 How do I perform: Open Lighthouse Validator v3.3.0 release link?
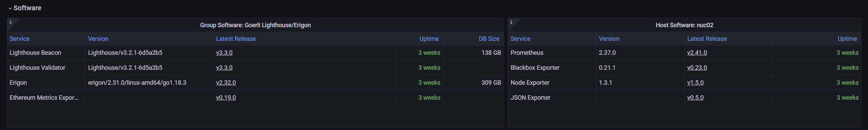(x=224, y=68)
